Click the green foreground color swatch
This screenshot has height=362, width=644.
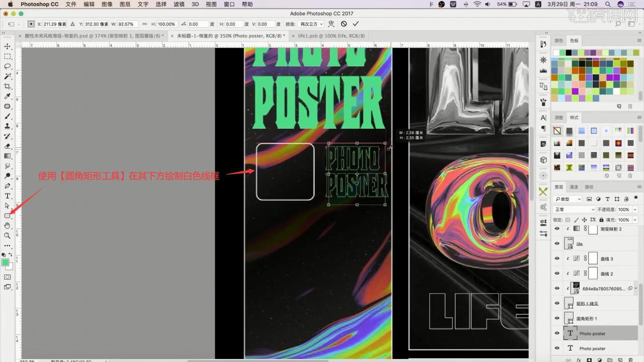coord(6,262)
